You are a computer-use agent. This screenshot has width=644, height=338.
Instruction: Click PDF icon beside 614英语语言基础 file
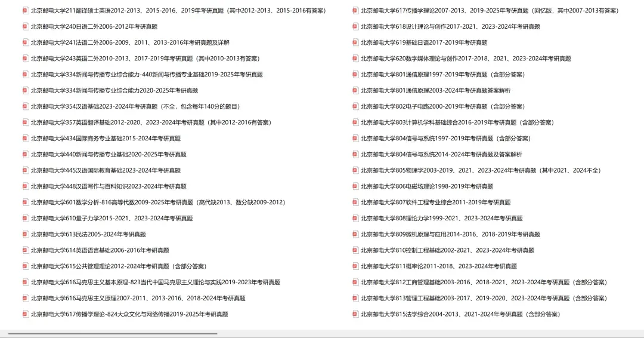[26, 250]
